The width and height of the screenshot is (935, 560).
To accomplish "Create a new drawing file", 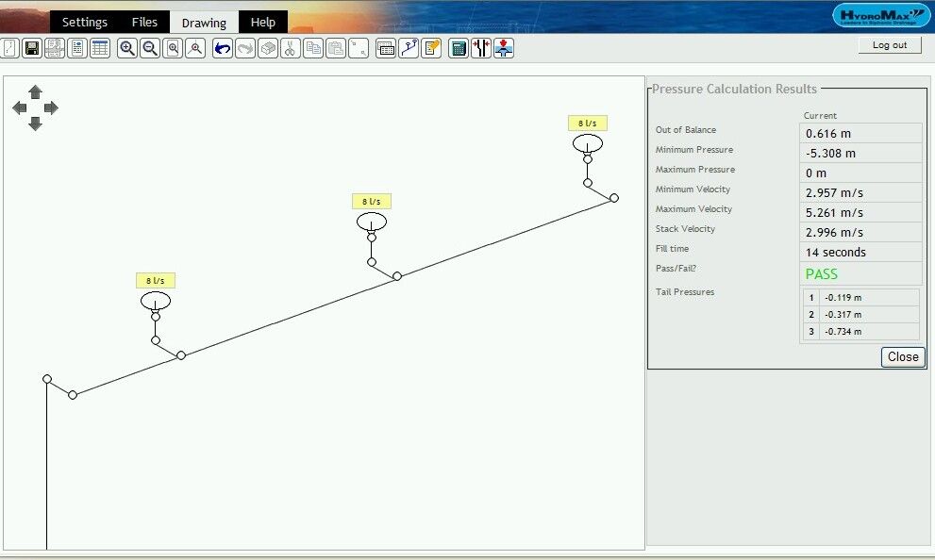I will (8, 48).
